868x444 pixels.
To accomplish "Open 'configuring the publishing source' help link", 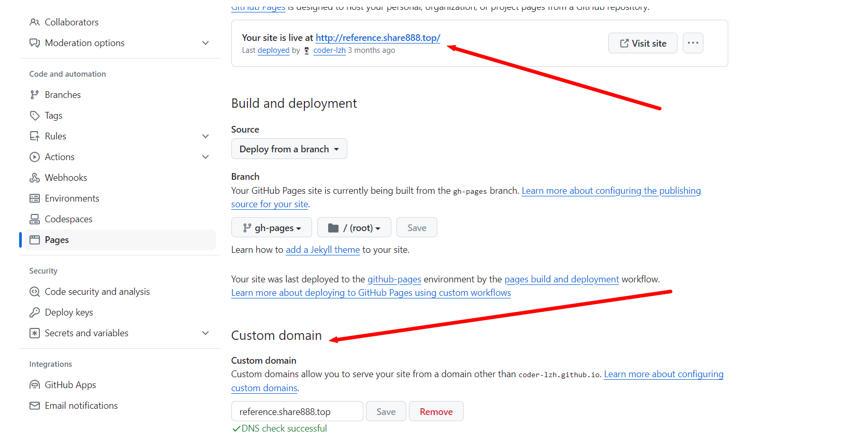I will click(611, 191).
